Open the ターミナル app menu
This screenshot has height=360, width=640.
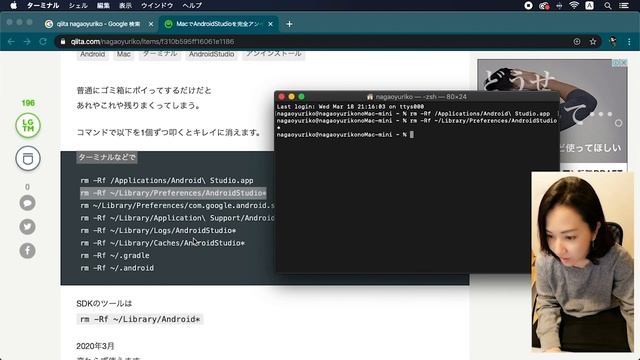click(43, 5)
